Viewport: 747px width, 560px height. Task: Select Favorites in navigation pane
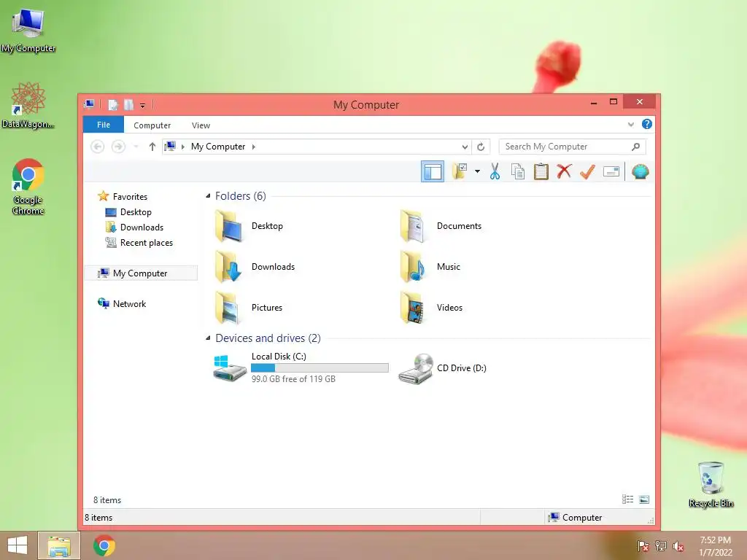click(x=123, y=196)
